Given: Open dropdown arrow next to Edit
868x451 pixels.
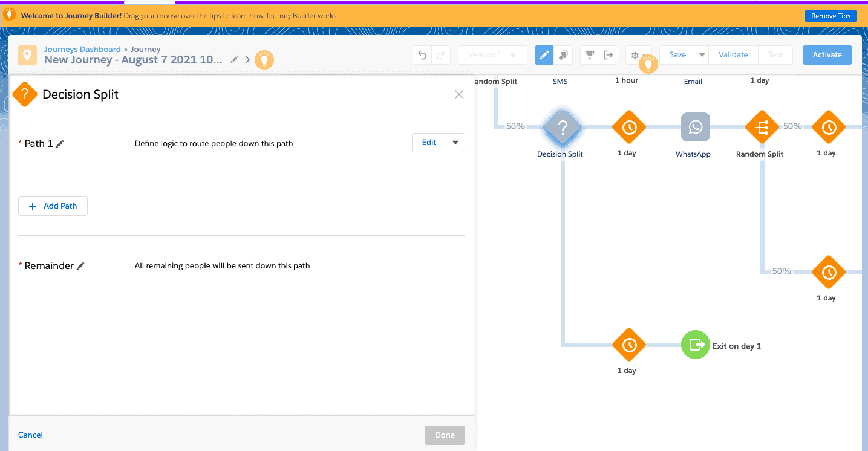Looking at the screenshot, I should [x=455, y=143].
